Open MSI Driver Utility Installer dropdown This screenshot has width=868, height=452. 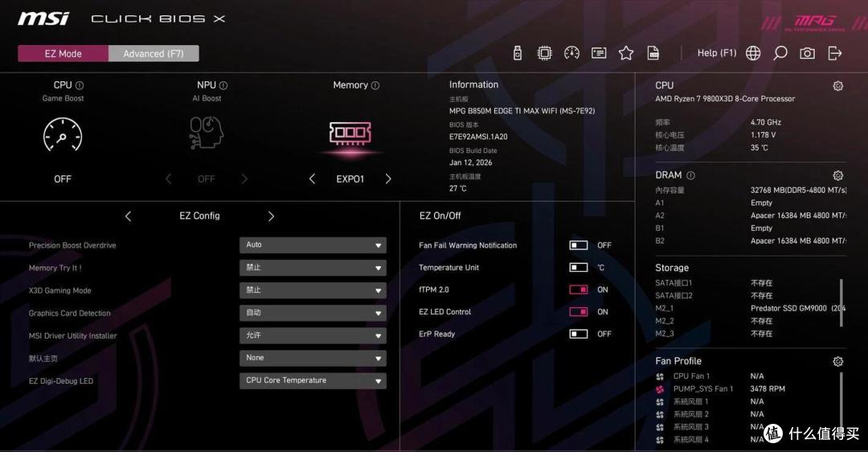coord(313,335)
